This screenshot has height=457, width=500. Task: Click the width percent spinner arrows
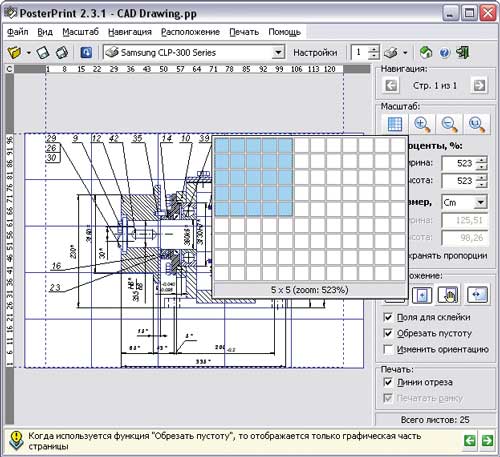481,163
